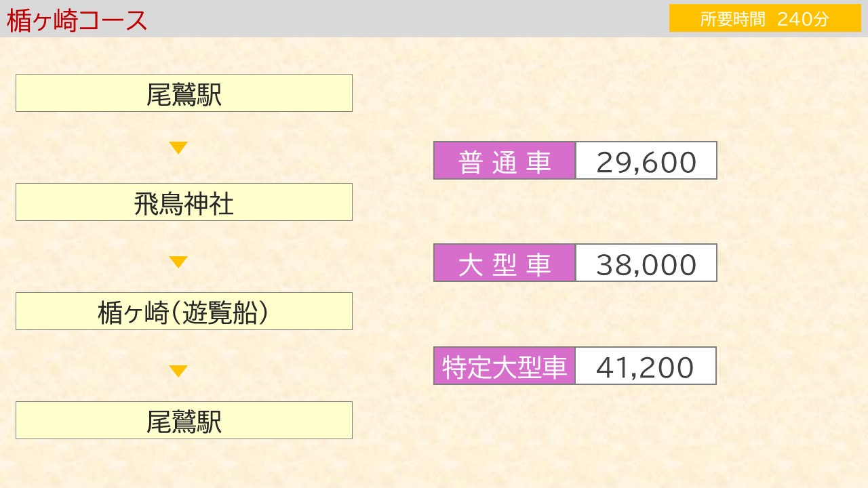Click the arrow between 尾鷲駅 and 飛鳥神社

click(178, 148)
